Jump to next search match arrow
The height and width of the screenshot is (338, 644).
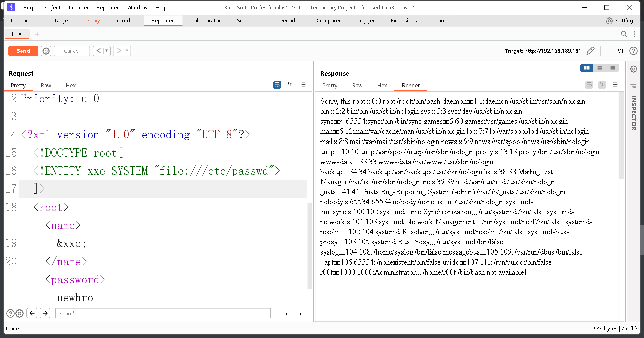pos(45,313)
